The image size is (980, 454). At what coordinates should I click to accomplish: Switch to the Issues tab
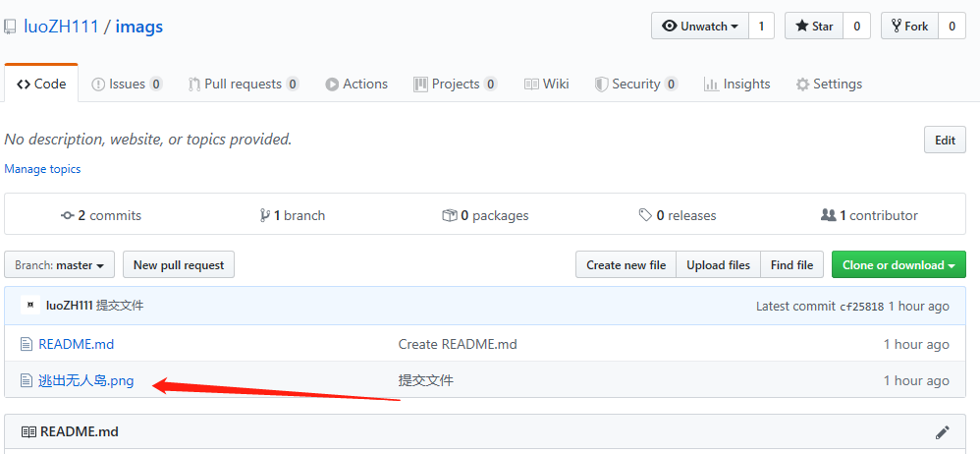127,84
